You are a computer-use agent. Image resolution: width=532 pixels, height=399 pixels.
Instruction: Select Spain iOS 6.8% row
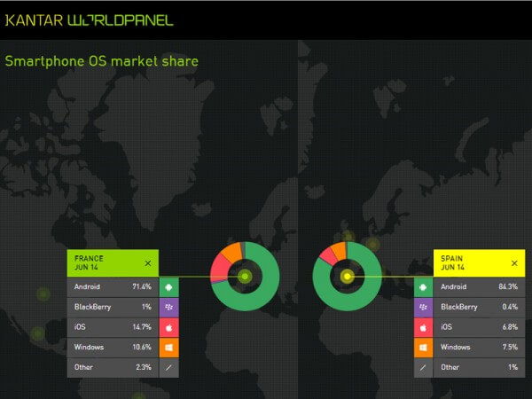pos(479,327)
